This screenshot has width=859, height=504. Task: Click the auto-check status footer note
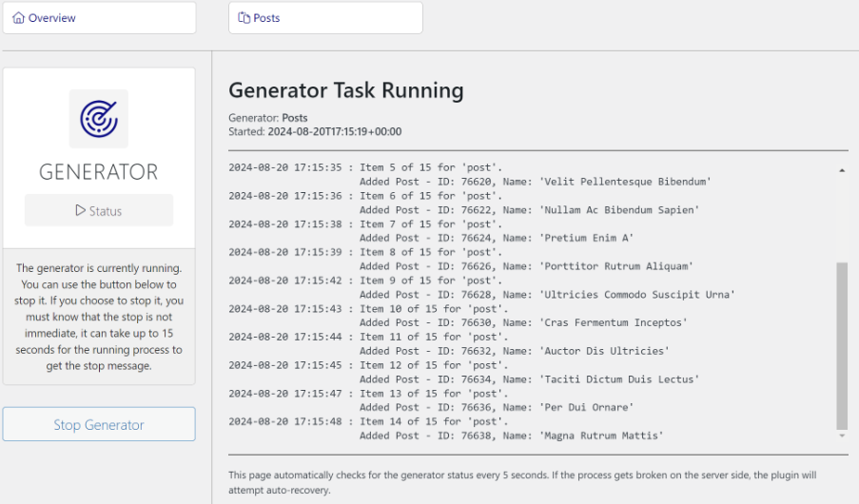[x=522, y=483]
